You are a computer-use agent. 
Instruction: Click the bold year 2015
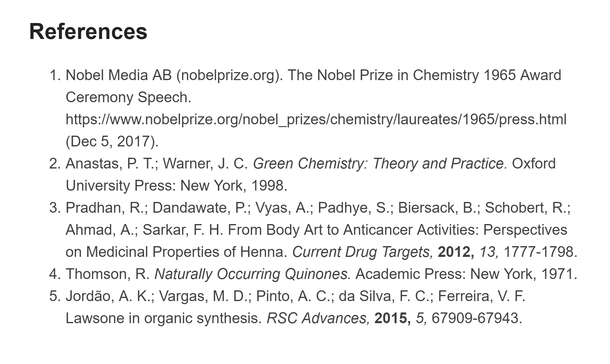[393, 318]
